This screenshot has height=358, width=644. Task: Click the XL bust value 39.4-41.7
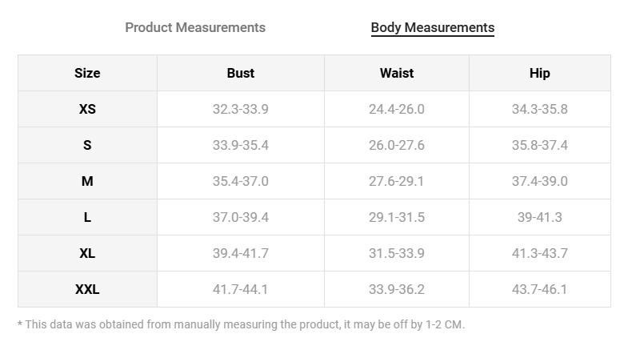click(x=240, y=253)
